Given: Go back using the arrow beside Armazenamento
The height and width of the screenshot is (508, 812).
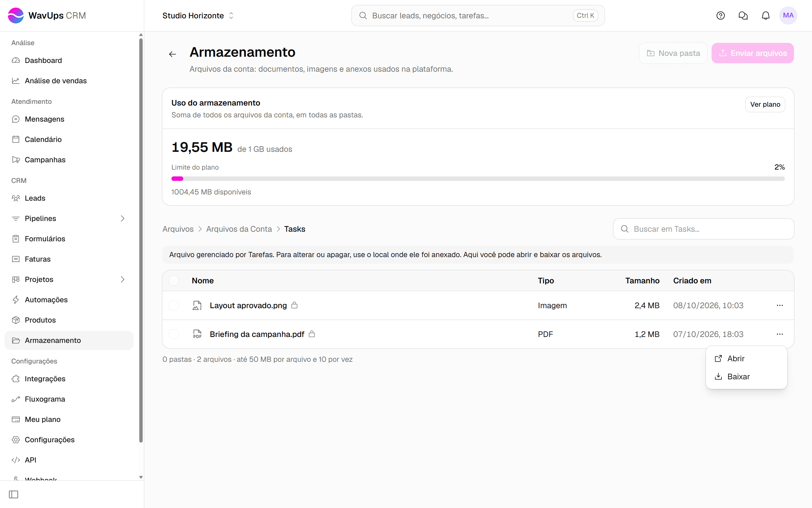Looking at the screenshot, I should (173, 54).
